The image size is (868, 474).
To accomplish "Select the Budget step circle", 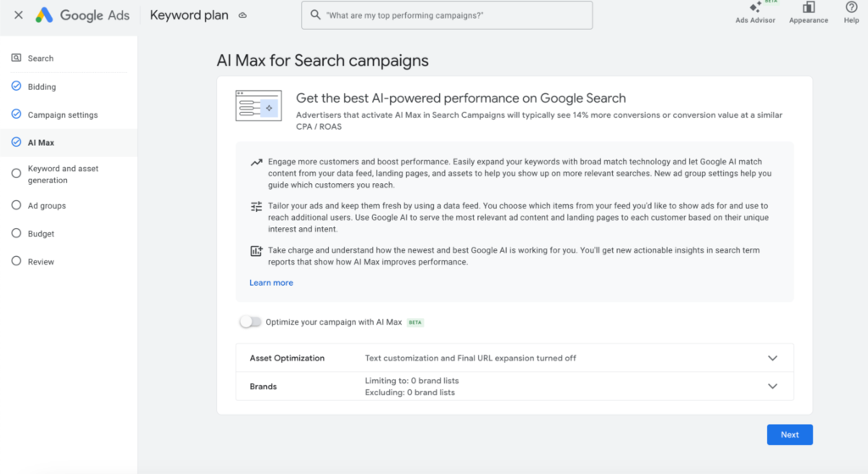I will pos(16,233).
